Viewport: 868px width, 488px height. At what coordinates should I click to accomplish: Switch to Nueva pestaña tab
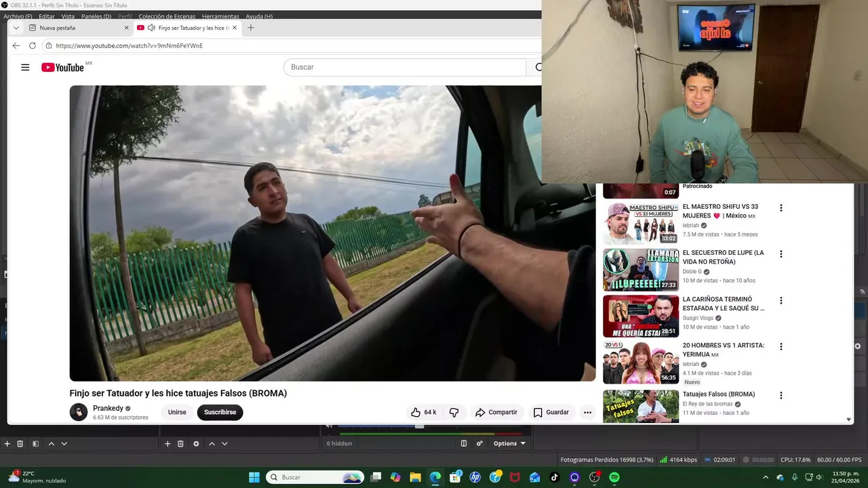[78, 28]
